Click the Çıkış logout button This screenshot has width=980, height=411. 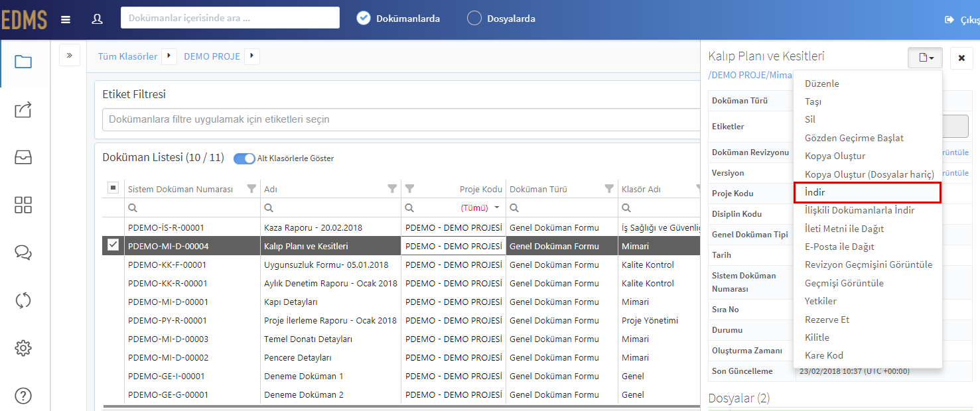(x=962, y=20)
